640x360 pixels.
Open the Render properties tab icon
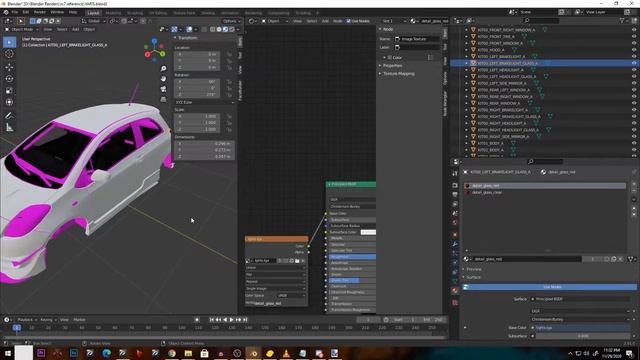[x=455, y=185]
